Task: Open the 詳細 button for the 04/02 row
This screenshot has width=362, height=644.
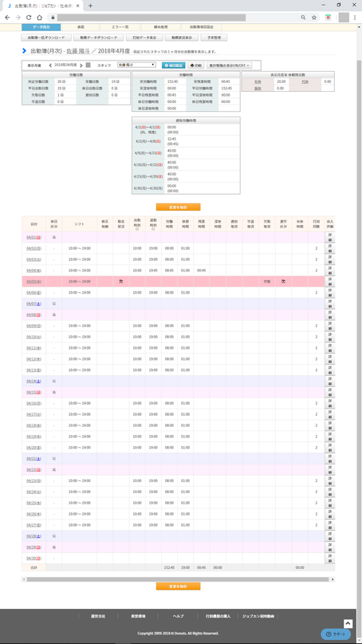Action: (329, 248)
